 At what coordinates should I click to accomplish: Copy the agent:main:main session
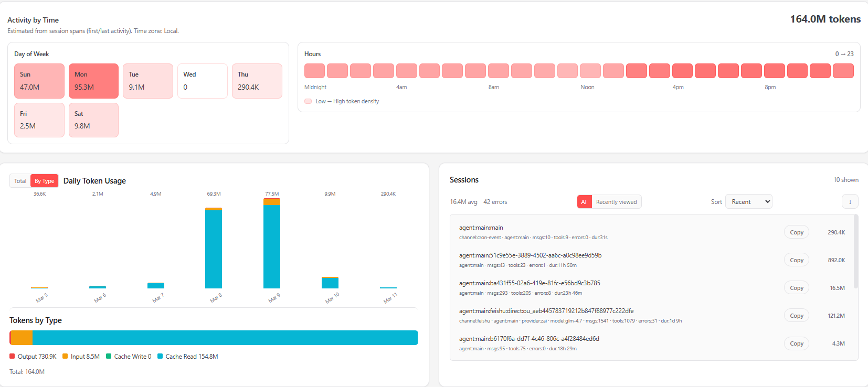[796, 232]
